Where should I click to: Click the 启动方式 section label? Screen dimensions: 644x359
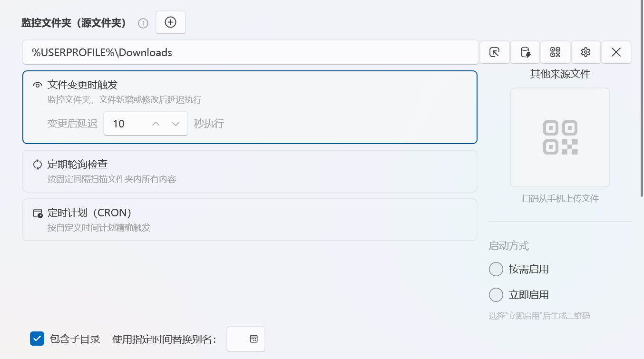pyautogui.click(x=509, y=246)
